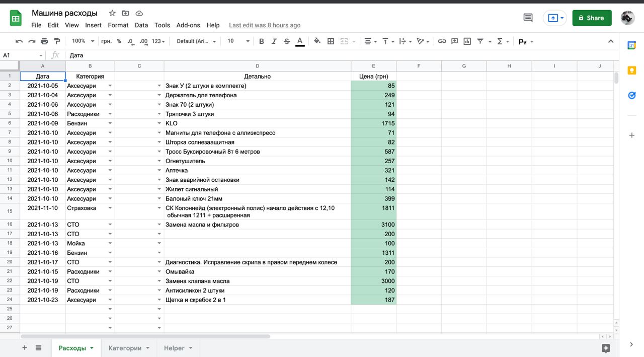Toggle Bold formatting
This screenshot has height=357, width=644.
click(x=261, y=41)
